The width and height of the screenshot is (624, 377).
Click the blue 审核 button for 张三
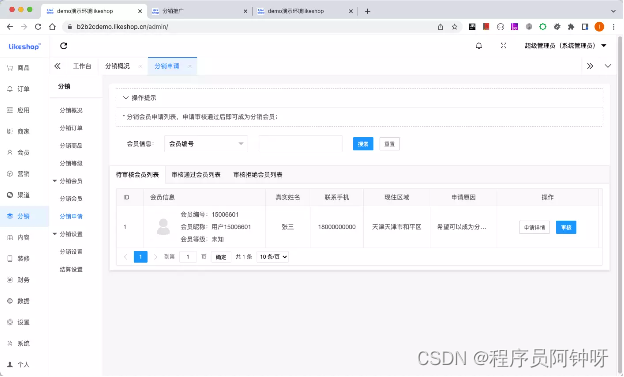[x=566, y=228]
